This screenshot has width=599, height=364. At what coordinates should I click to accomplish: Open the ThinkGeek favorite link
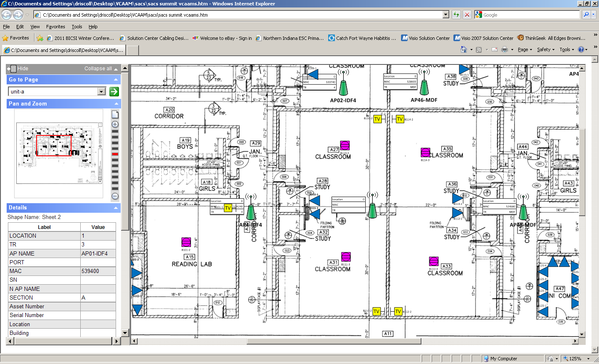pos(551,38)
